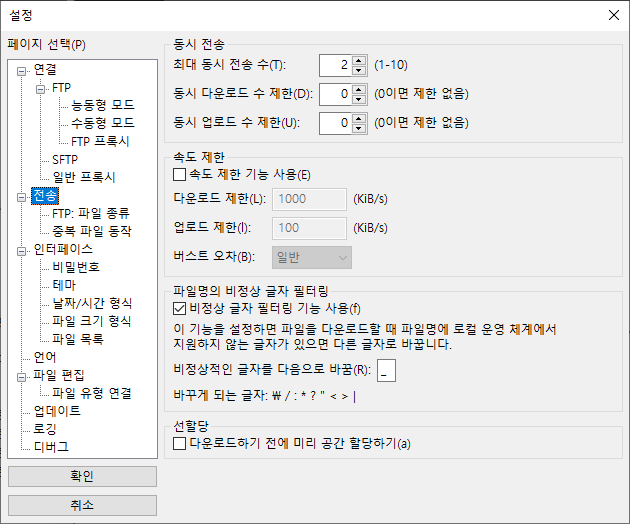The height and width of the screenshot is (524, 630).
Task: Select the 디버그 settings page
Action: (x=51, y=447)
